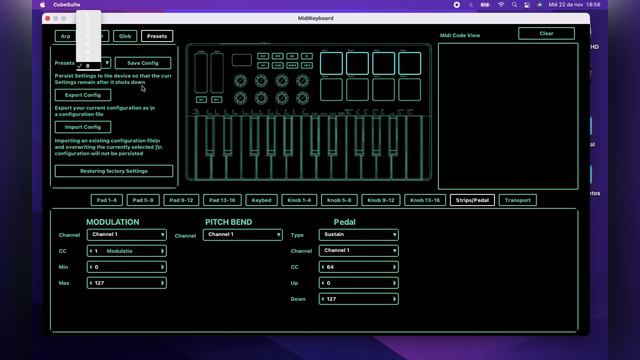
Task: Select the first drum pad in the bottom row
Action: (x=331, y=89)
